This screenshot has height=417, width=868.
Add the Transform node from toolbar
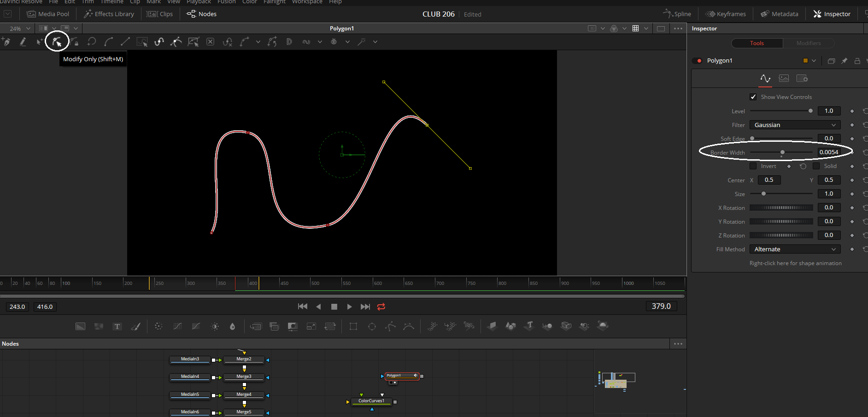pyautogui.click(x=330, y=326)
